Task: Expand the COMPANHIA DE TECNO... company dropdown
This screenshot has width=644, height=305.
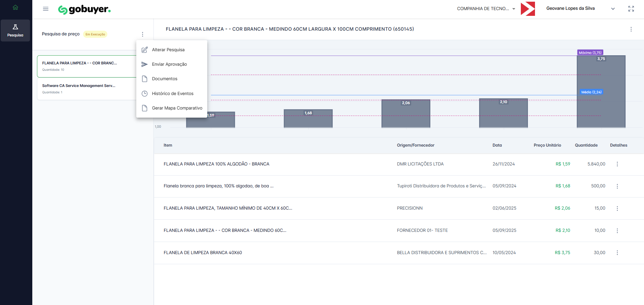Action: (x=486, y=9)
